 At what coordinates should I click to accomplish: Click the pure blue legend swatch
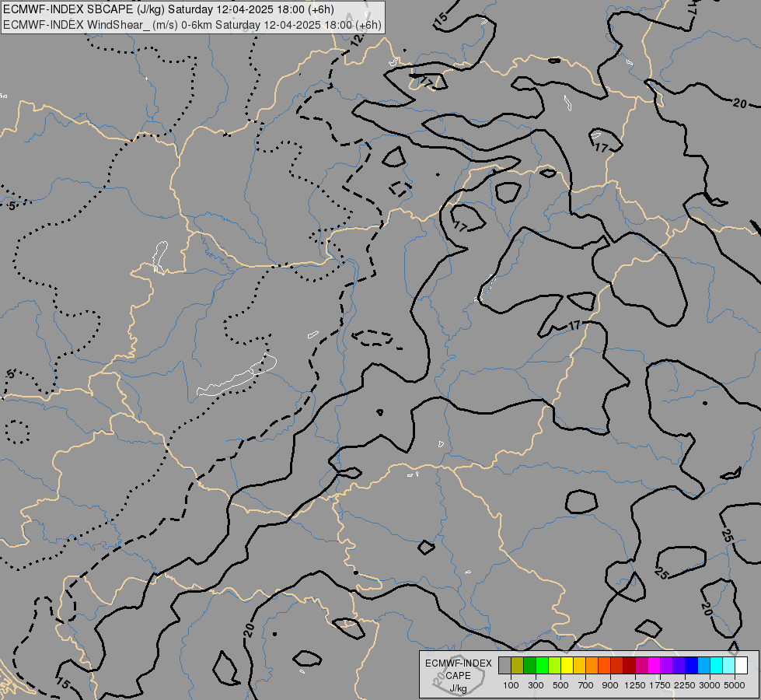click(692, 665)
